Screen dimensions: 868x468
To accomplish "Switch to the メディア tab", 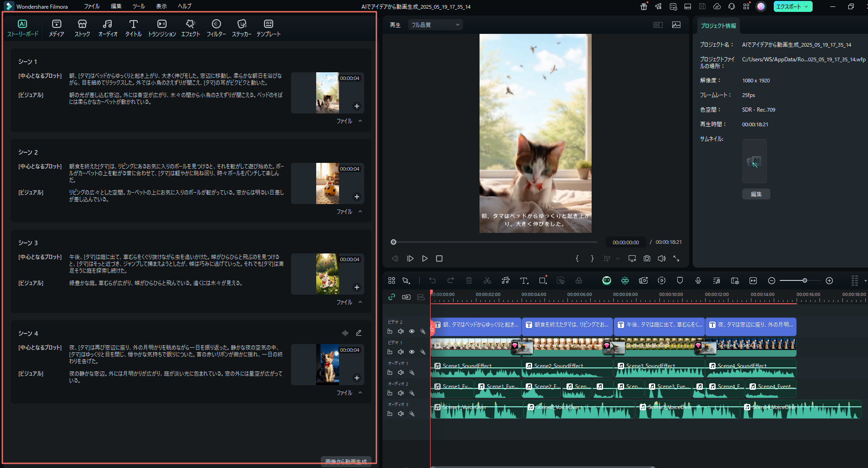I will 57,28.
